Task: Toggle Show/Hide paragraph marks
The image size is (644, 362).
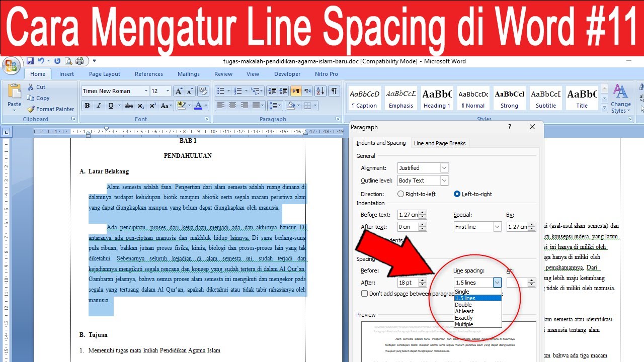Action: coord(334,91)
